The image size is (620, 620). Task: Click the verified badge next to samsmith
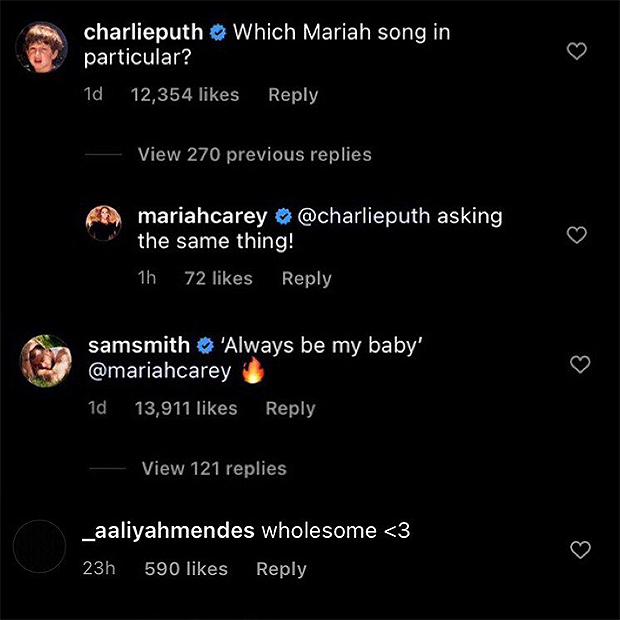(205, 346)
